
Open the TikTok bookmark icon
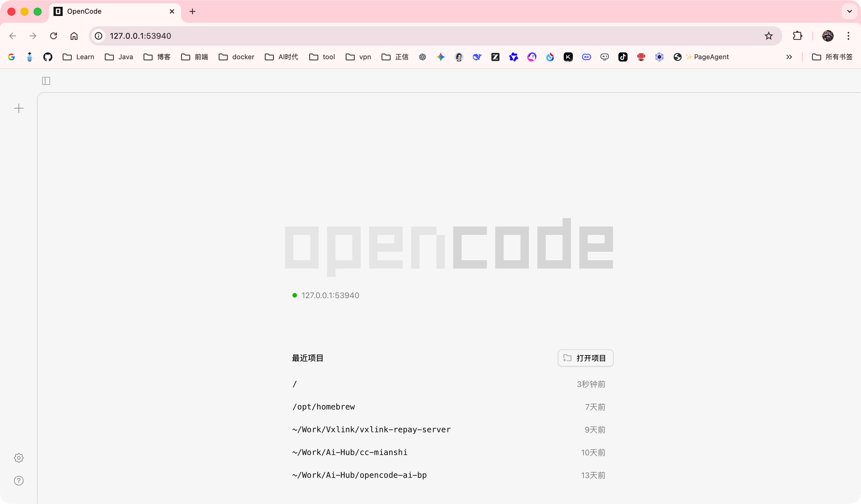(623, 57)
